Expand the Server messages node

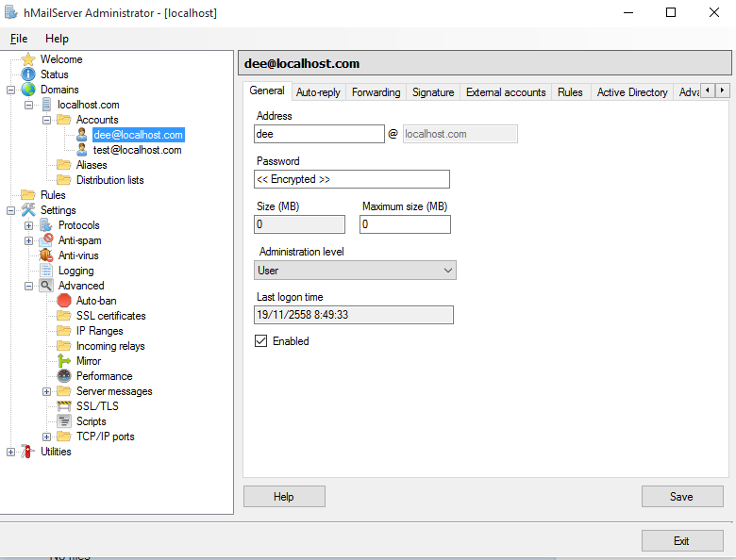(x=46, y=391)
